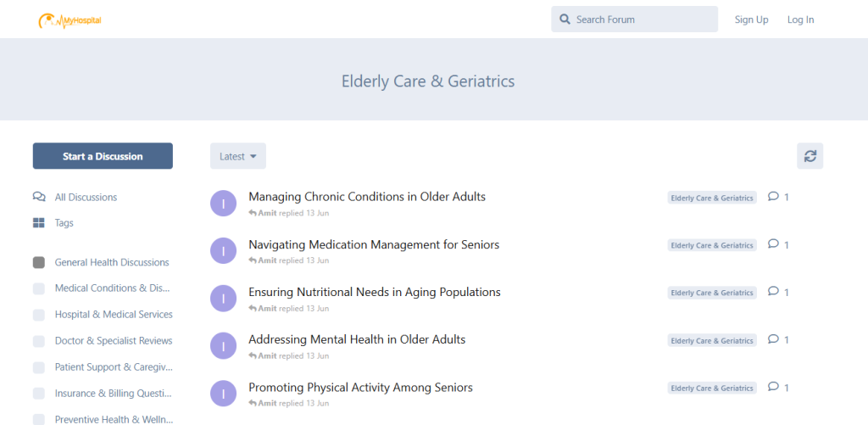The image size is (868, 425).
Task: Select Insurance & Billing Questions tag
Action: click(x=114, y=394)
